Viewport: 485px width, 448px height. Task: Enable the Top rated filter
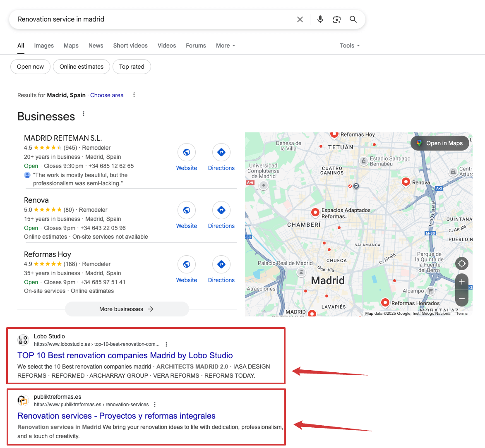click(x=132, y=67)
